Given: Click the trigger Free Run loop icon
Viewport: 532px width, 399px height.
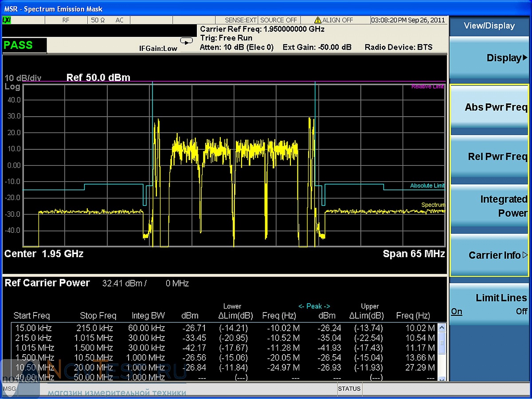Looking at the screenshot, I should coord(187,41).
